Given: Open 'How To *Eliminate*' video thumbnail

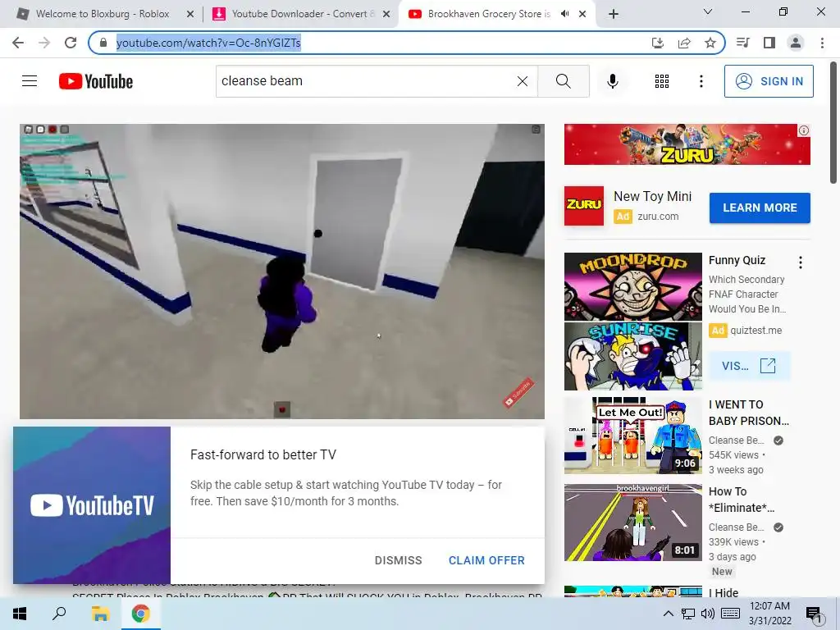Looking at the screenshot, I should [632, 523].
